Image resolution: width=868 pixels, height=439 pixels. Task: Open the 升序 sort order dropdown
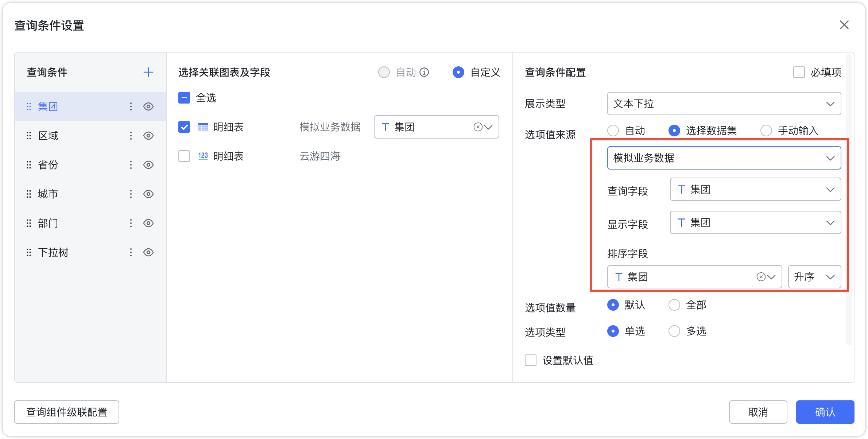[814, 277]
